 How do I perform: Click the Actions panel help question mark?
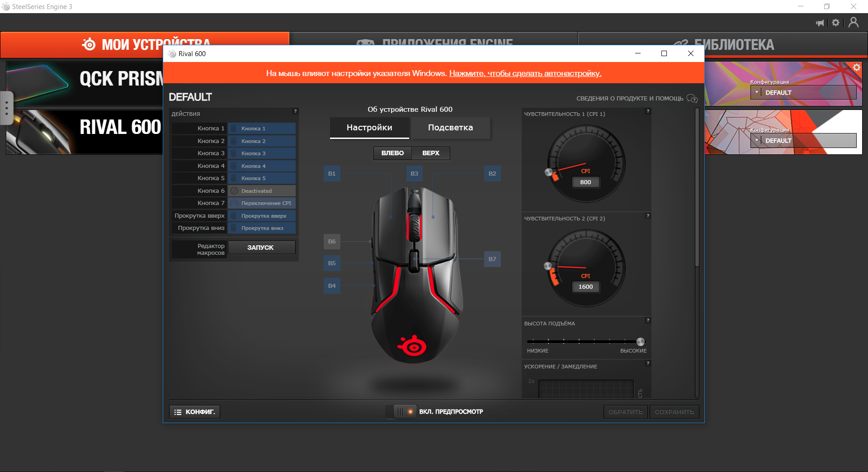tap(295, 111)
